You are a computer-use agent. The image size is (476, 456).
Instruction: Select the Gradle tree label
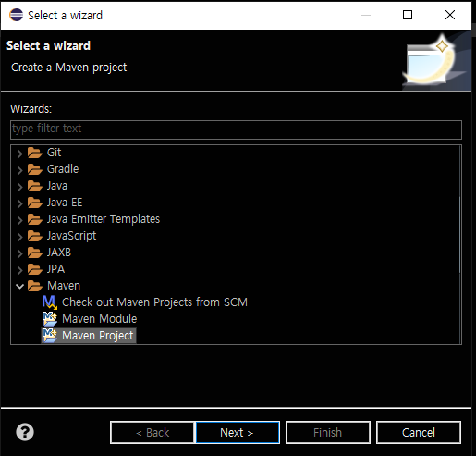63,169
